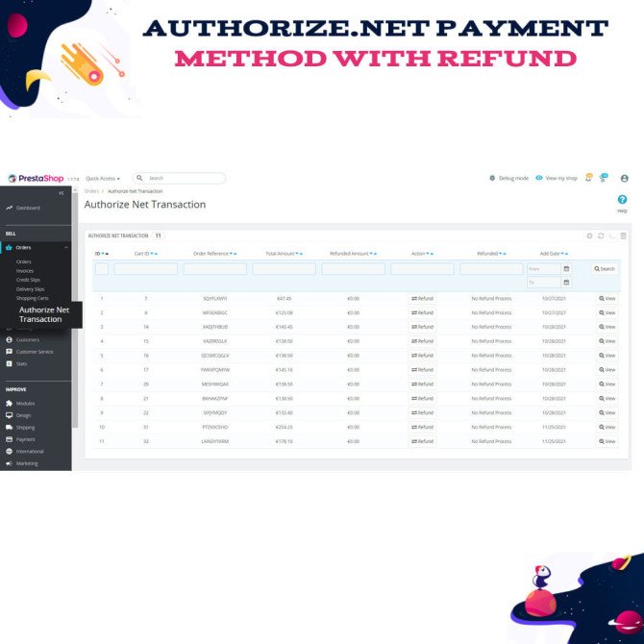
Task: Click the From date filter field
Action: click(x=544, y=269)
